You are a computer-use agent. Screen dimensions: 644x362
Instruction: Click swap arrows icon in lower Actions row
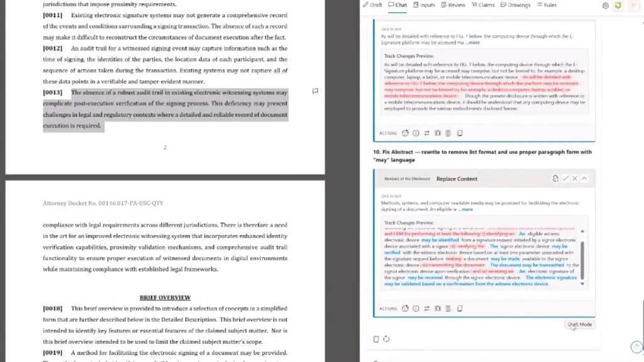tap(427, 308)
